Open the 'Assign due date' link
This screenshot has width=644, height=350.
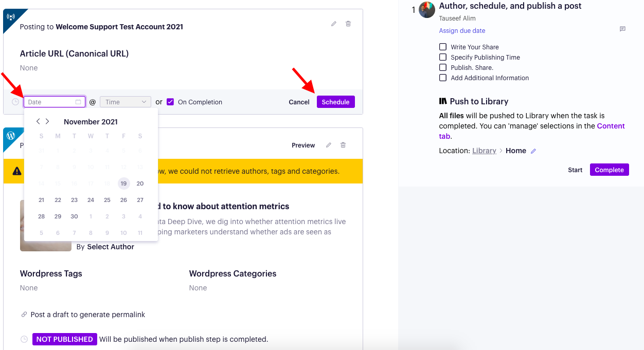tap(461, 30)
